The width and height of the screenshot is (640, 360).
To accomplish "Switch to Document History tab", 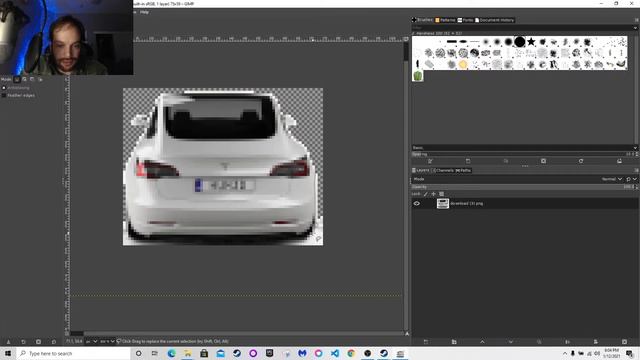I will pyautogui.click(x=495, y=20).
